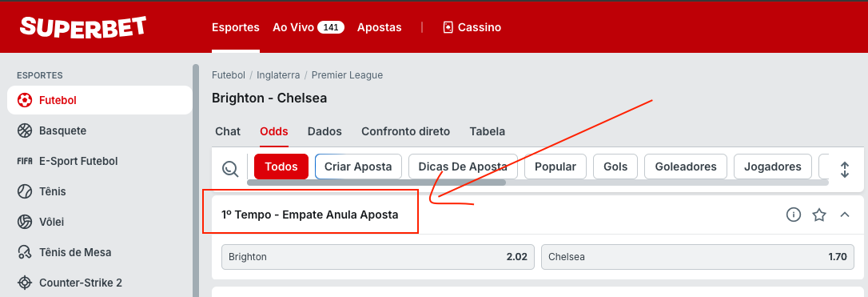Toggle expand-all markets arrows icon
868x297 pixels.
click(x=845, y=169)
